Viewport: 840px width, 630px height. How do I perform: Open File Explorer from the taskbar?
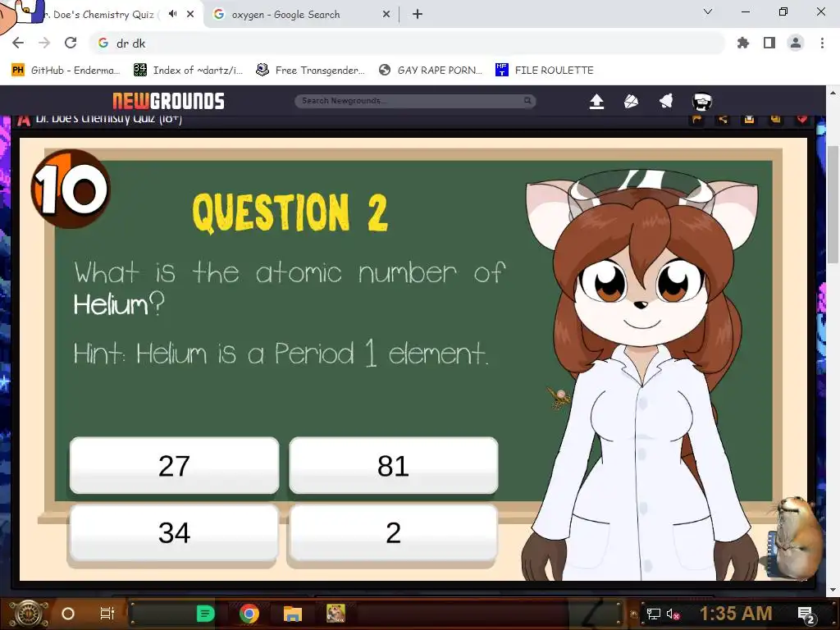pyautogui.click(x=293, y=614)
